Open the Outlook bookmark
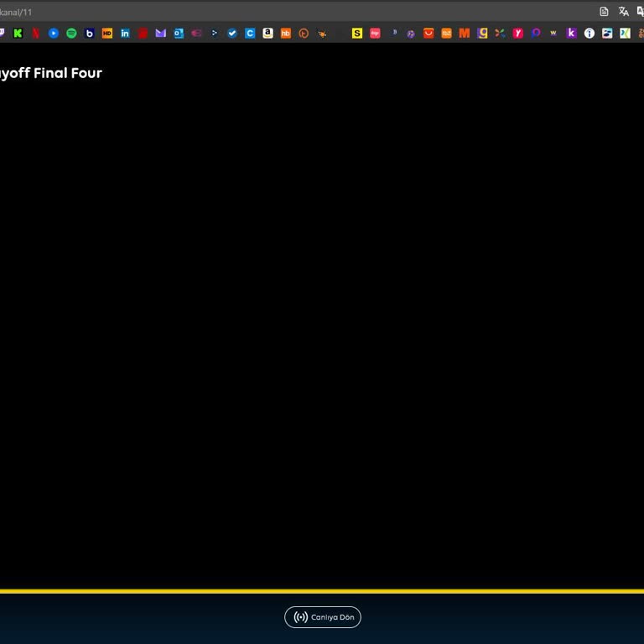Screen dimensions: 644x644 click(179, 34)
